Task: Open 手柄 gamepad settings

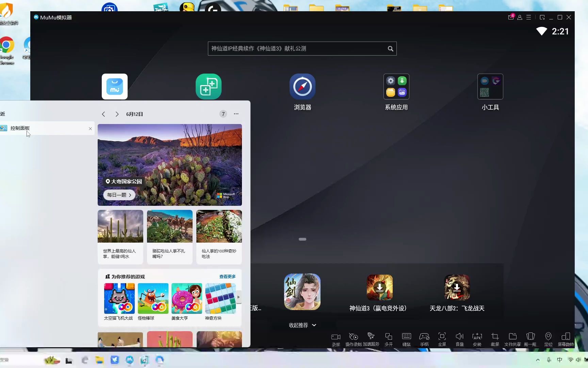Action: (x=424, y=339)
